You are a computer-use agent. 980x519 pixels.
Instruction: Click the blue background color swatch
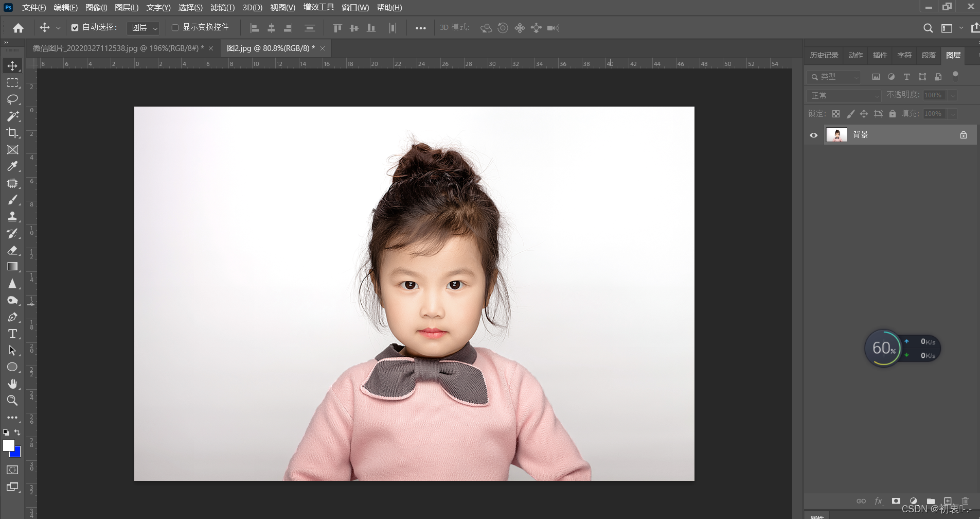pos(17,453)
